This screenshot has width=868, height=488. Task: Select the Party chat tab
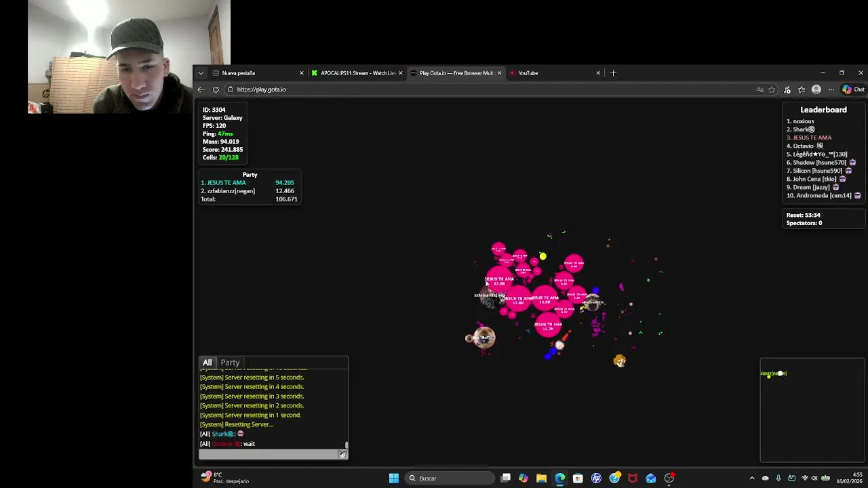[230, 363]
